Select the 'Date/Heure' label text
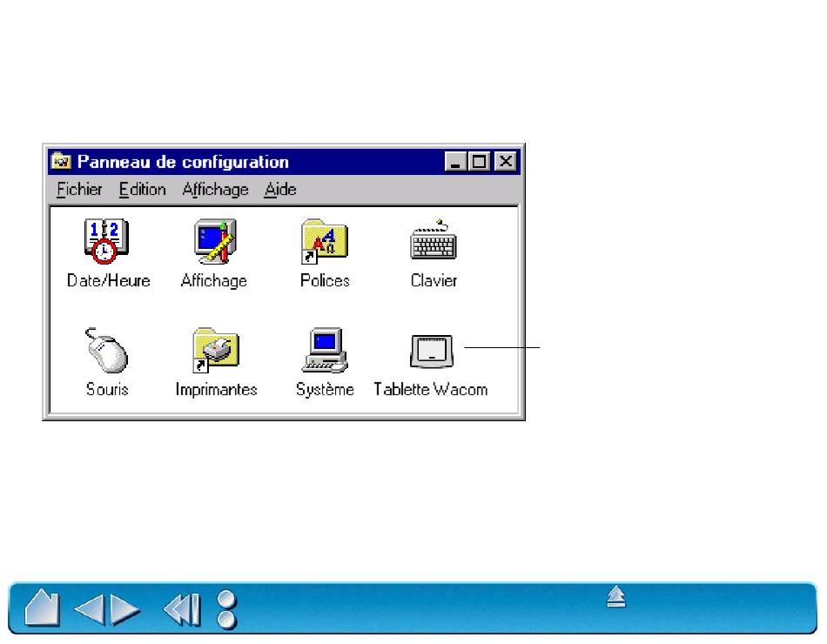 [x=109, y=280]
